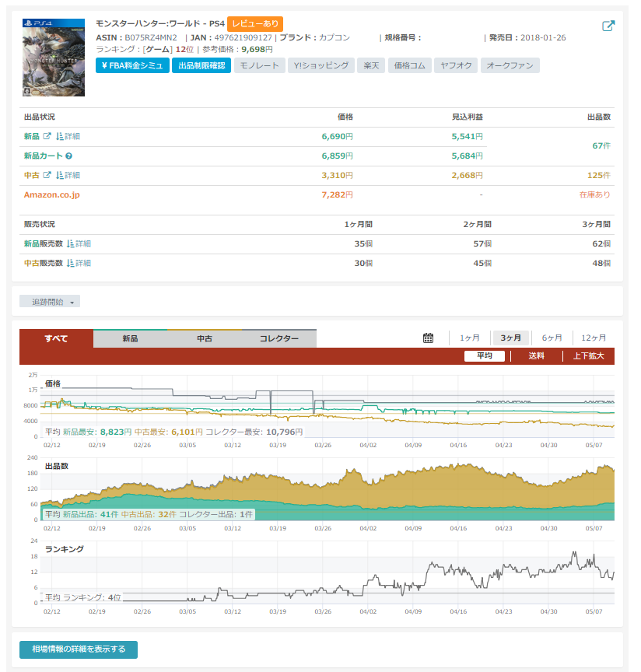Viewport: 641px width, 672px height.
Task: Click 価格 chart area
Action: coord(328,406)
